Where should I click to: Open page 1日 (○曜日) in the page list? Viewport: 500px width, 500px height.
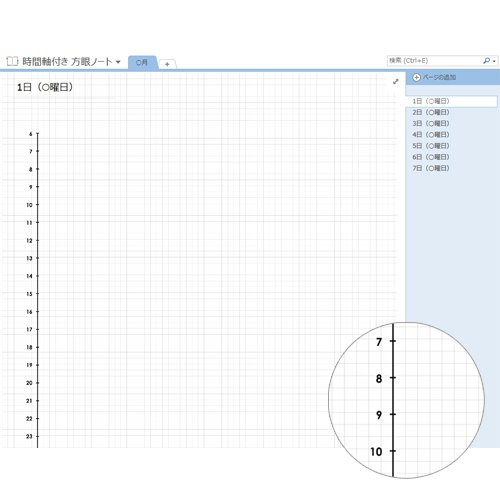tap(451, 101)
